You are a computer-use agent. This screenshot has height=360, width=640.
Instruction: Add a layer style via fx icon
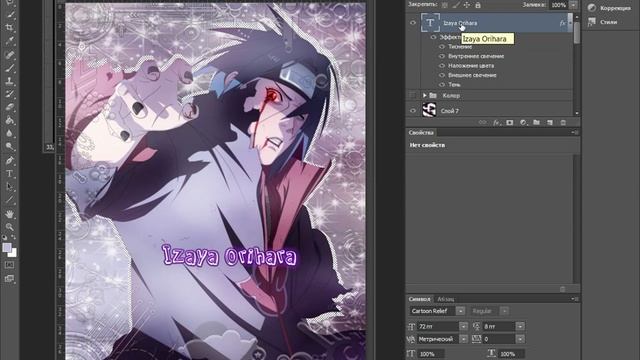coord(496,122)
